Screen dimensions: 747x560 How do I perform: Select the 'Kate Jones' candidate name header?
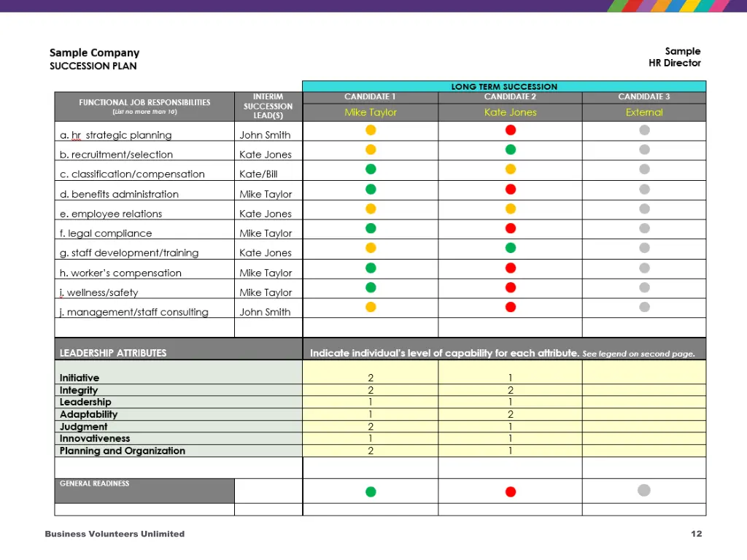tap(510, 112)
